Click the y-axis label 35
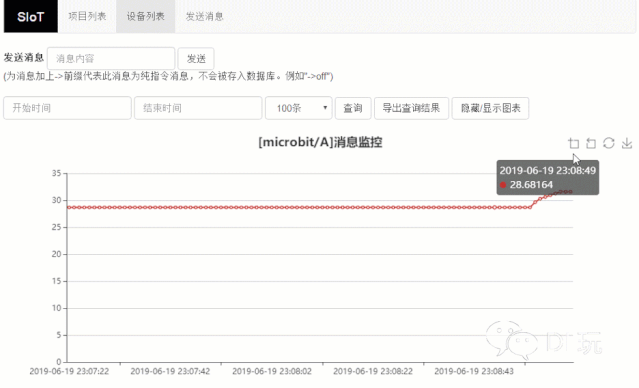Screen dimensions: 639x388 pyautogui.click(x=56, y=173)
